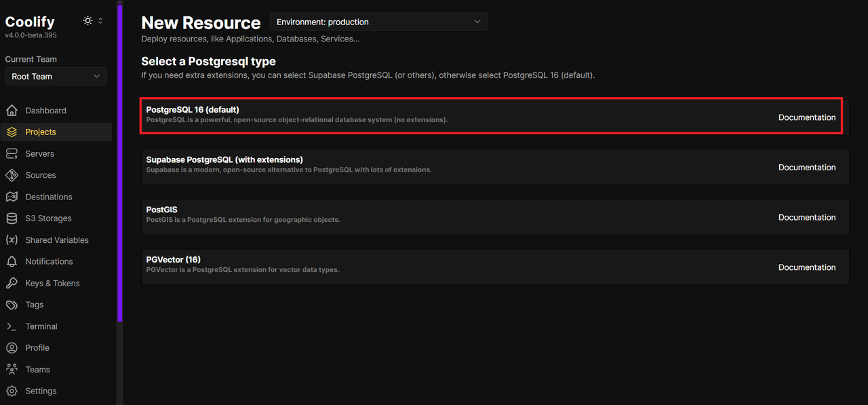Choose the PostGIS database type
This screenshot has width=868, height=405.
[495, 217]
